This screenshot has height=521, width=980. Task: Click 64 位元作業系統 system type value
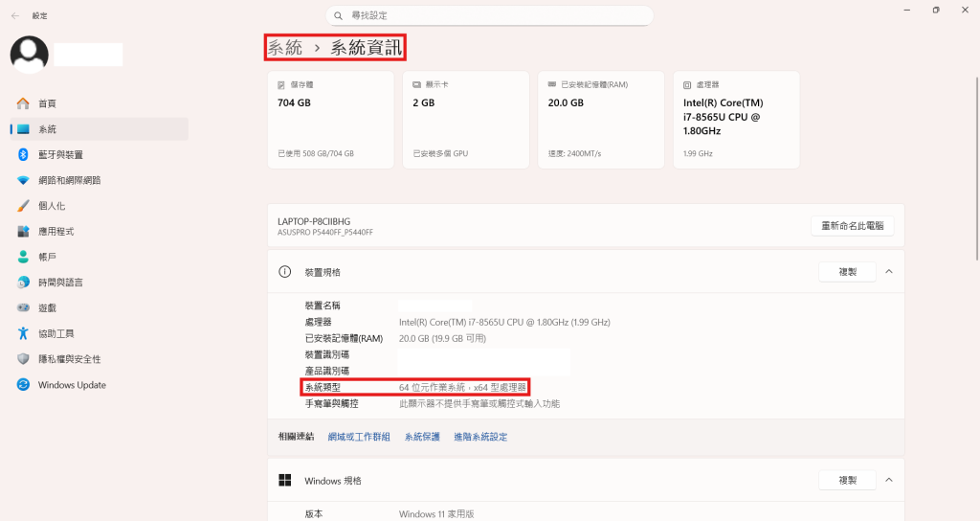pyautogui.click(x=462, y=387)
